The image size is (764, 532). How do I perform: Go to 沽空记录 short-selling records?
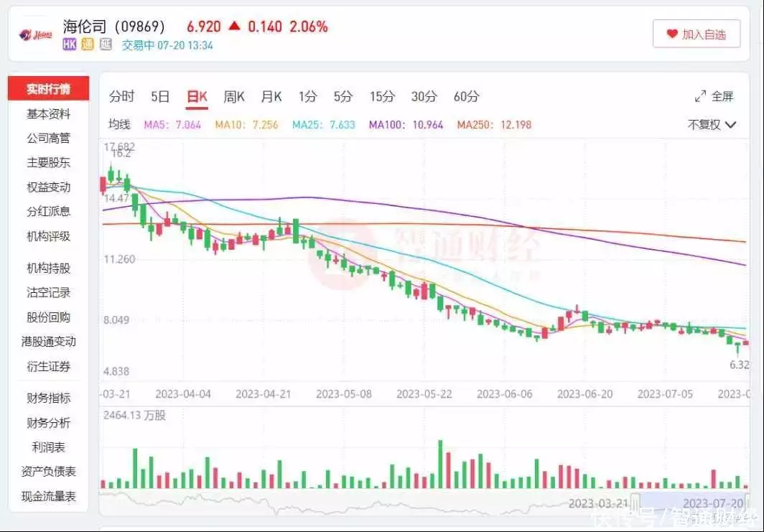pyautogui.click(x=49, y=293)
